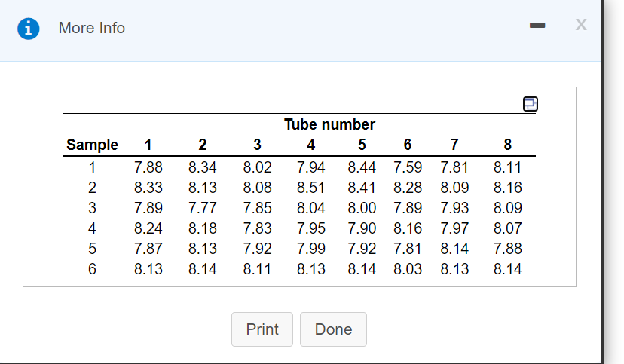Viewport: 624px width, 364px height.
Task: Select the Tube number table heading
Action: (x=329, y=124)
